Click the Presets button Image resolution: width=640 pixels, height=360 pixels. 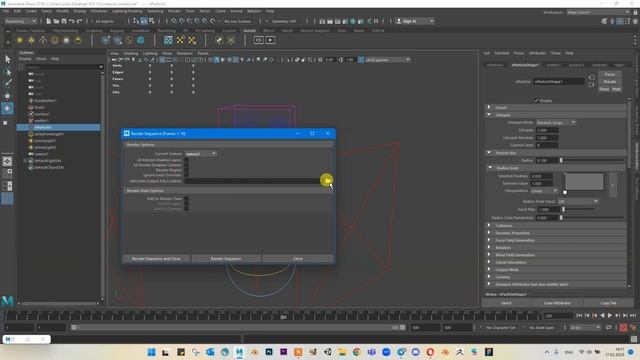point(610,81)
